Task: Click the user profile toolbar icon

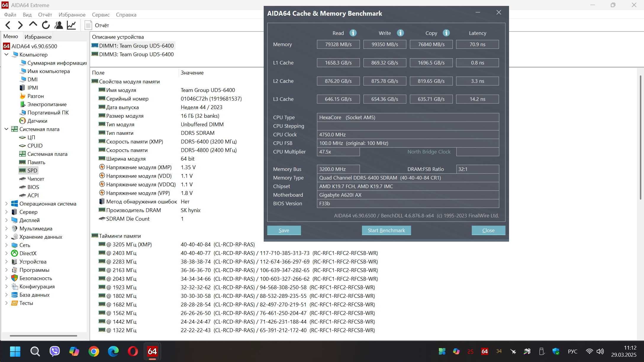Action: (x=59, y=25)
